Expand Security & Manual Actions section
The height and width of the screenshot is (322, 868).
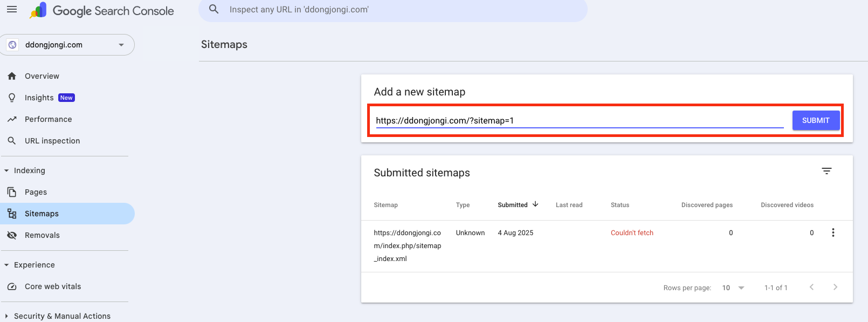(x=6, y=316)
